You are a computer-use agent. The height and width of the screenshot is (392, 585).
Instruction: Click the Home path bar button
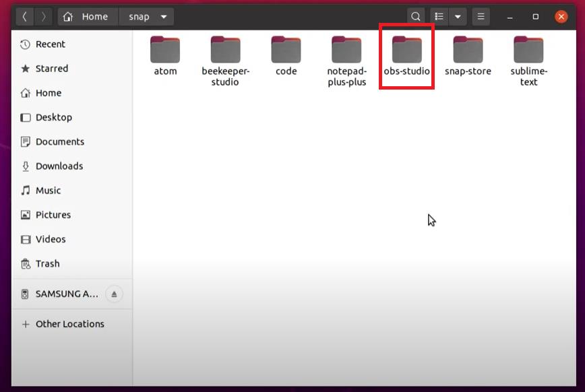[x=88, y=17]
